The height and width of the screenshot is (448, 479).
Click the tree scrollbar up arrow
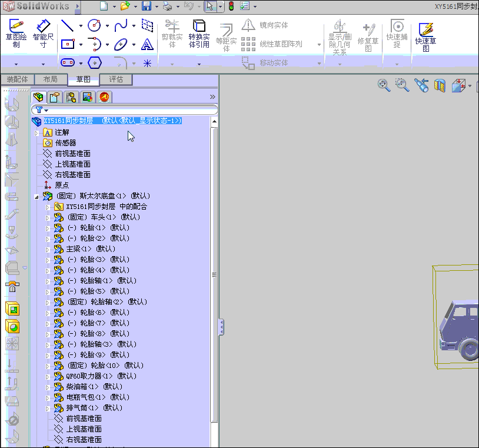click(214, 122)
